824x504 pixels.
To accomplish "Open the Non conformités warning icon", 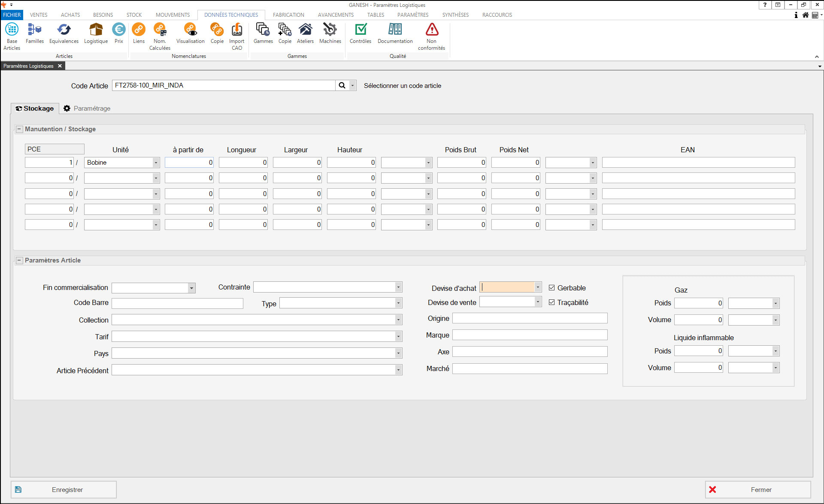I will coord(432,30).
